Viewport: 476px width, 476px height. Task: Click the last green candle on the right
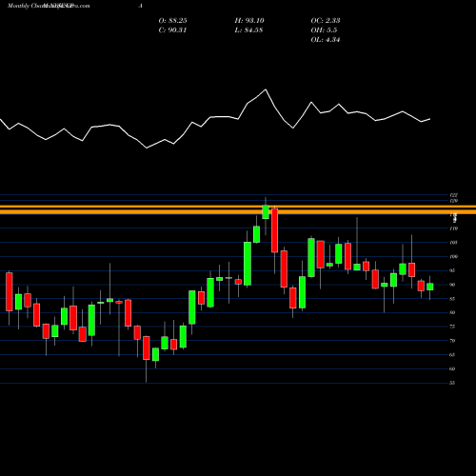pos(430,287)
